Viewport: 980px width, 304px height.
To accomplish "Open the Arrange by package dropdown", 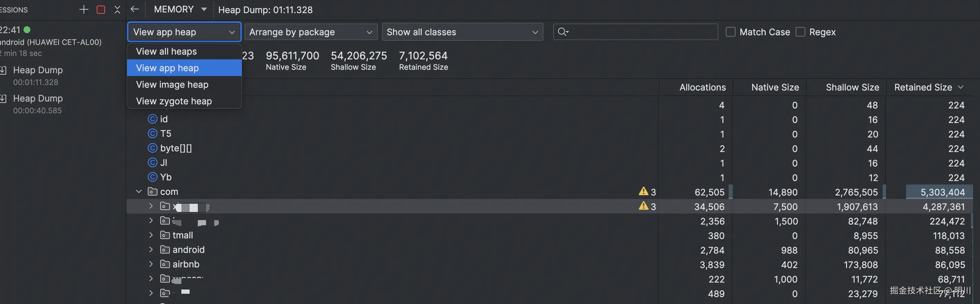I will 310,32.
